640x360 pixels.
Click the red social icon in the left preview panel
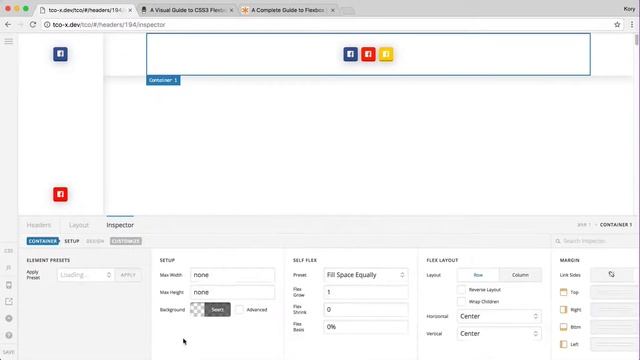pyautogui.click(x=60, y=194)
